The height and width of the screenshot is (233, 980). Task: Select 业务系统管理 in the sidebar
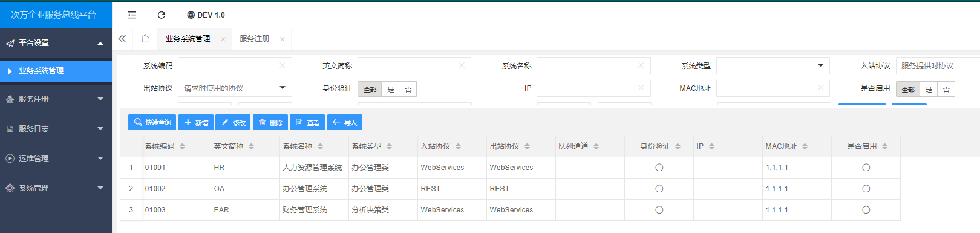(x=56, y=71)
